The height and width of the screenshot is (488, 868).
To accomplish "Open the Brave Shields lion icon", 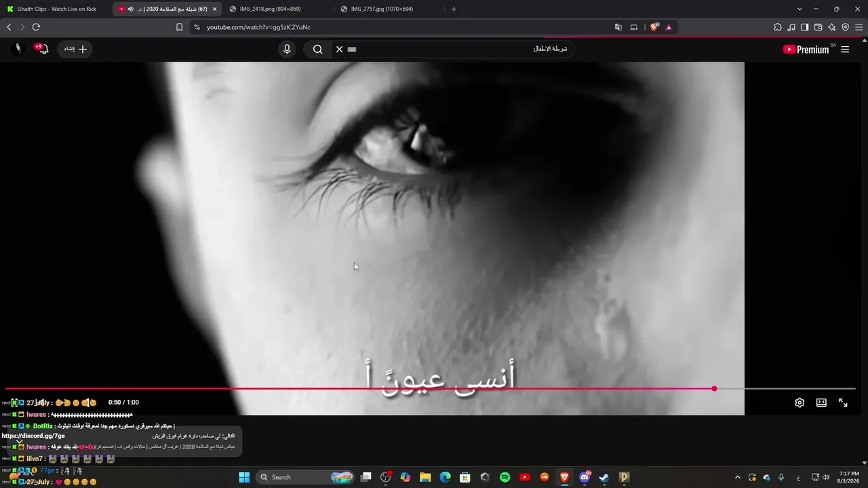I will click(x=654, y=27).
